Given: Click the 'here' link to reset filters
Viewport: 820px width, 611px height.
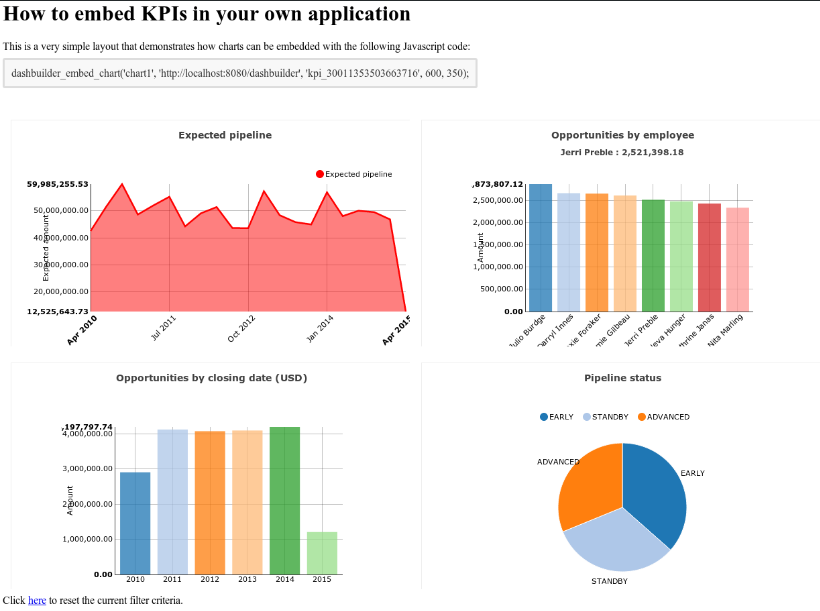Looking at the screenshot, I should [37, 601].
